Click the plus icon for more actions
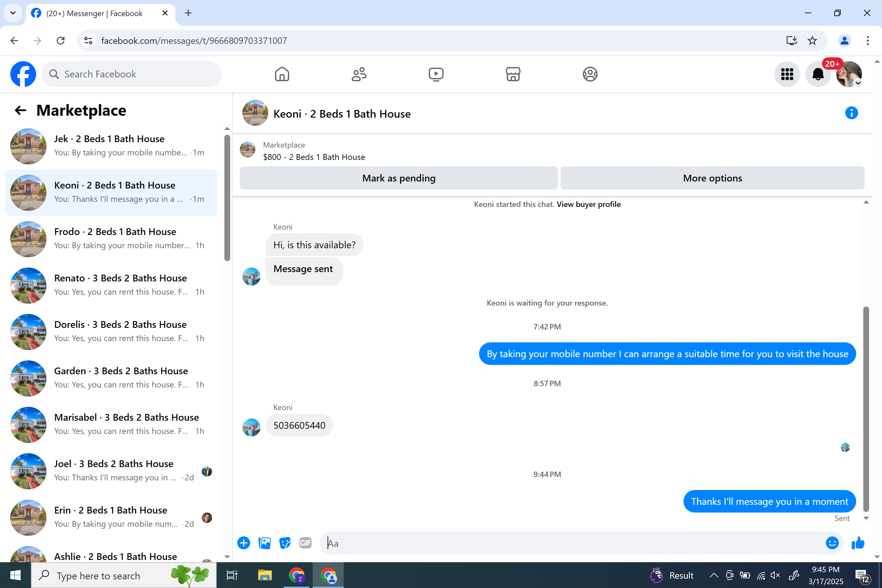Viewport: 882px width, 588px height. (x=243, y=543)
